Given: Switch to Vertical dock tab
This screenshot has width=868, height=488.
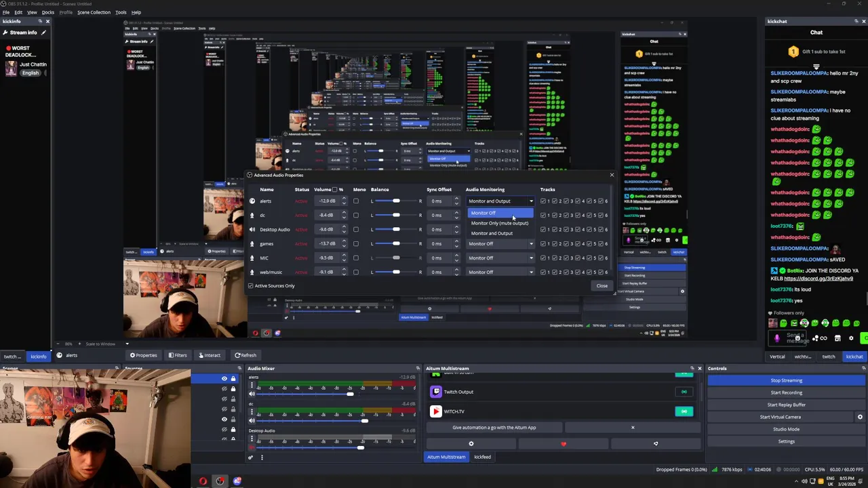Looking at the screenshot, I should (x=777, y=357).
